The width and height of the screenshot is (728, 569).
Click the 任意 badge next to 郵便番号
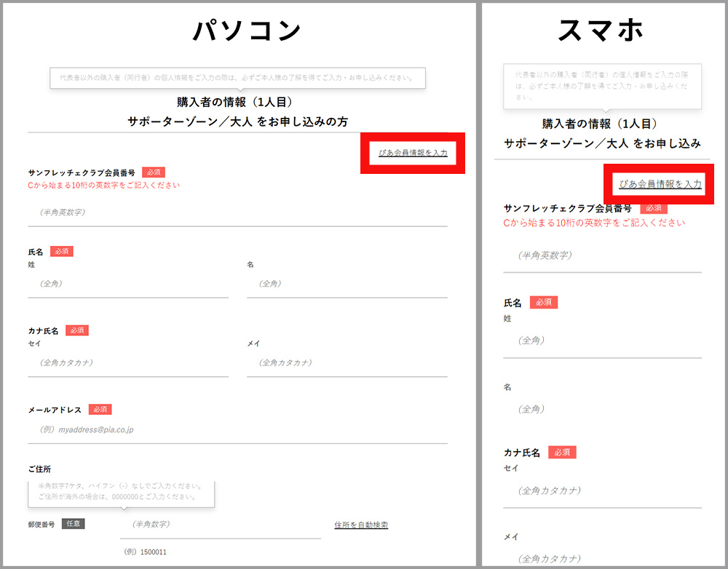[73, 523]
